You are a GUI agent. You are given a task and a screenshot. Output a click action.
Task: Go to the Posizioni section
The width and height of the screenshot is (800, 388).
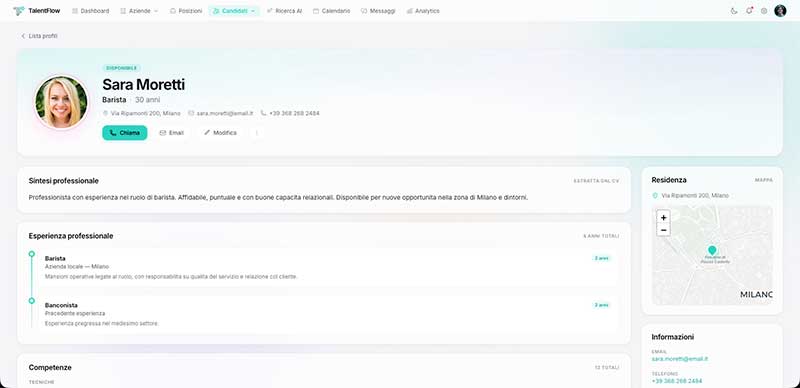pos(186,11)
